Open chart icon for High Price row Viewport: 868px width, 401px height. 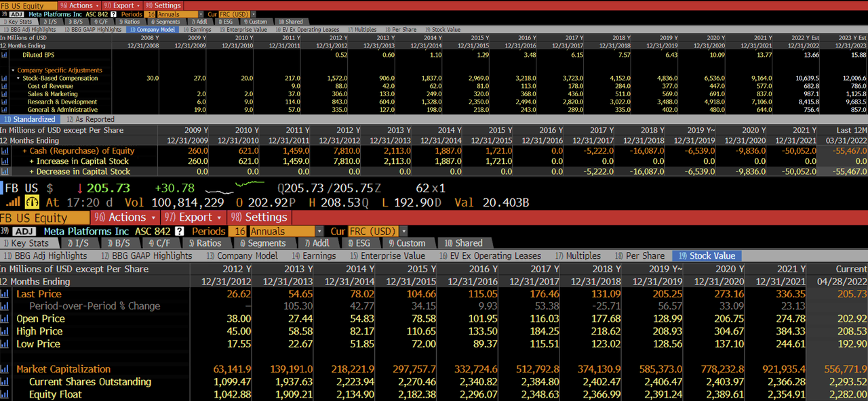coord(5,331)
